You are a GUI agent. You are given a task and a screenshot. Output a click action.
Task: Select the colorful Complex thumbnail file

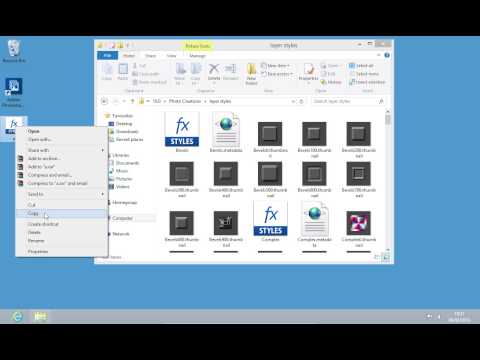pos(359,223)
